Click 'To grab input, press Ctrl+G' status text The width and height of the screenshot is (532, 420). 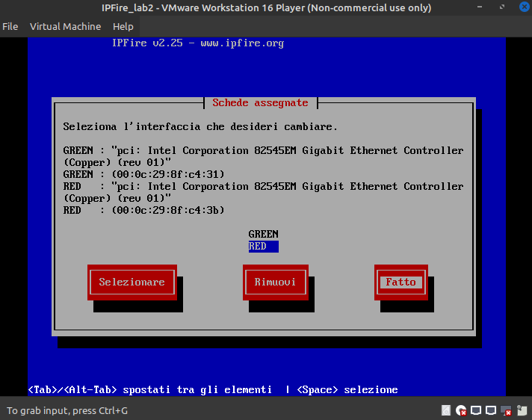67,410
